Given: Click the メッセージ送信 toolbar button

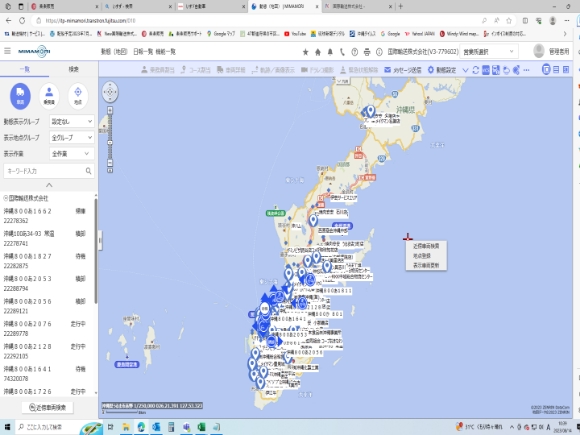Looking at the screenshot, I should pyautogui.click(x=403, y=70).
